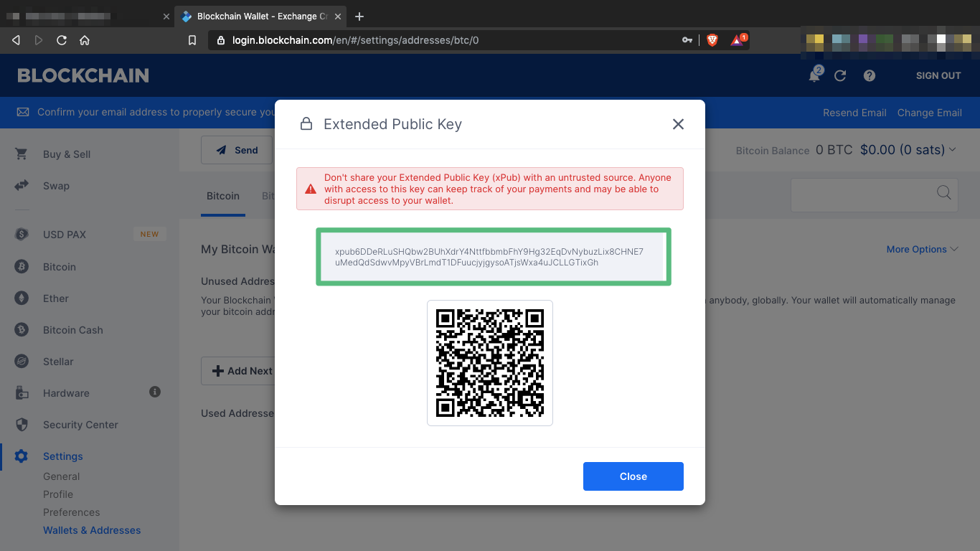Open the Preferences settings submenu
Screen dimensions: 980x551
(x=72, y=512)
